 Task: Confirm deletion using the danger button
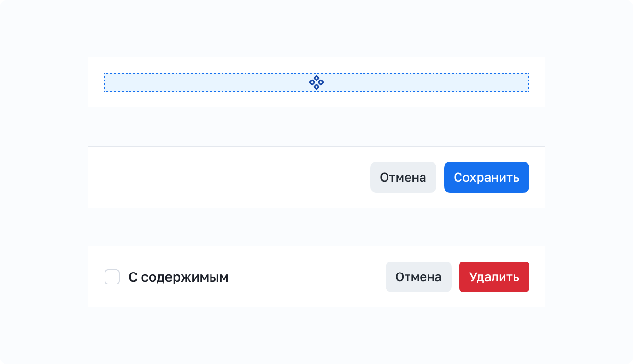[x=494, y=277]
